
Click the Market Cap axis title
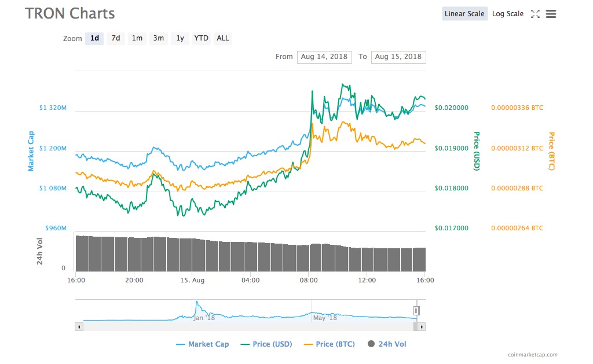[31, 151]
